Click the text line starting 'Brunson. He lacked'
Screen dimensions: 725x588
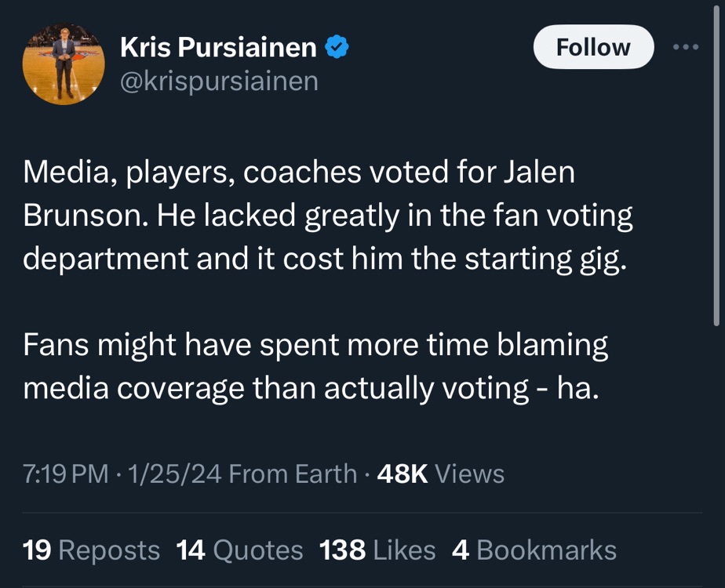click(x=327, y=216)
